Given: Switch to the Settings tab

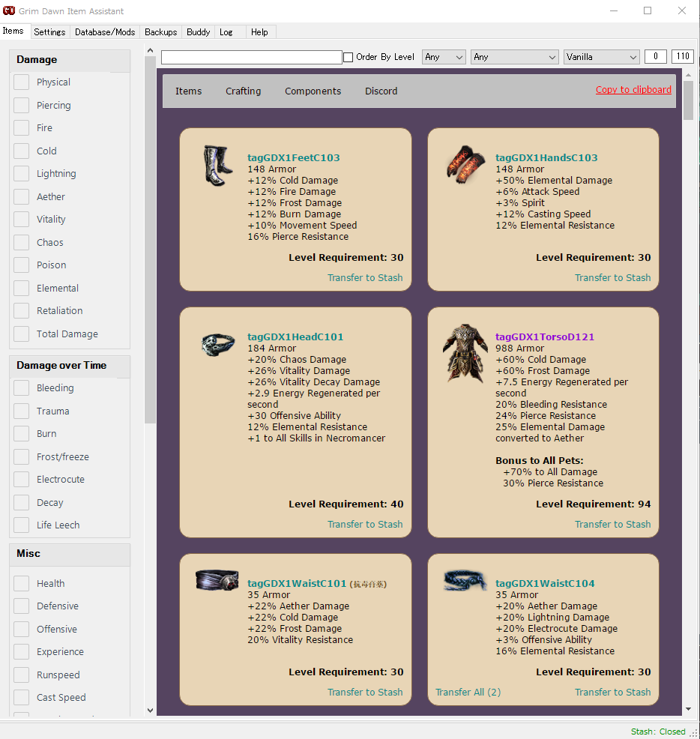Looking at the screenshot, I should 49,32.
